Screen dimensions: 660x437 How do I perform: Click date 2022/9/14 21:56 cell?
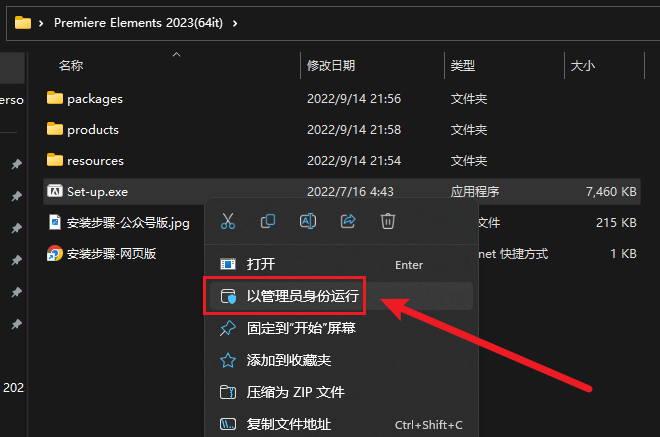point(354,99)
